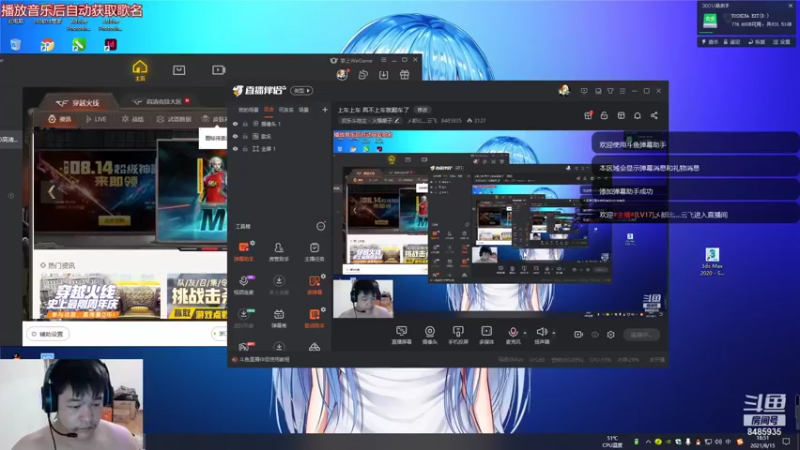This screenshot has width=800, height=450.
Task: Open microphone voice tool in toolbox
Action: pos(244,285)
